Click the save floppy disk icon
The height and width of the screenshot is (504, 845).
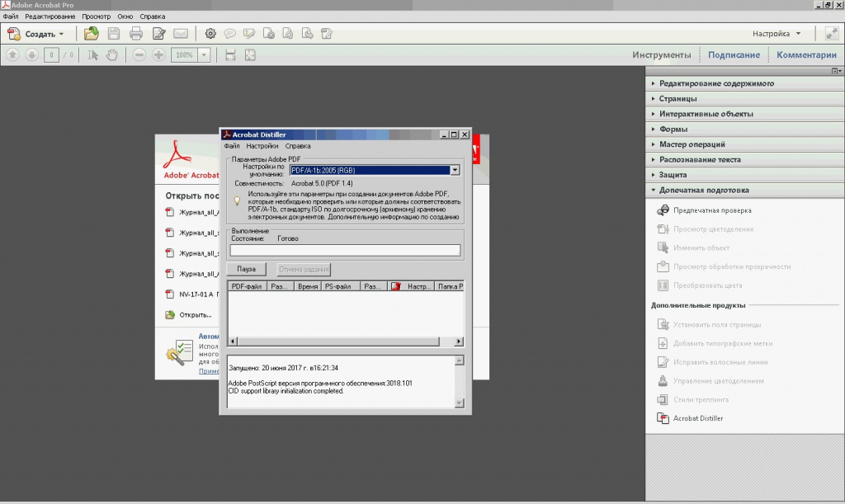click(x=114, y=34)
